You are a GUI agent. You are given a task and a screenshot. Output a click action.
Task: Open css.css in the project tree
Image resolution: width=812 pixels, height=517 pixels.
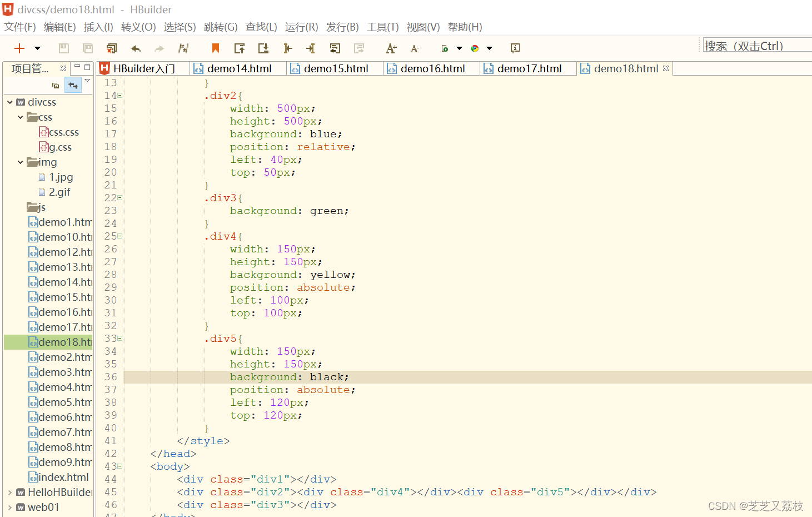(59, 132)
